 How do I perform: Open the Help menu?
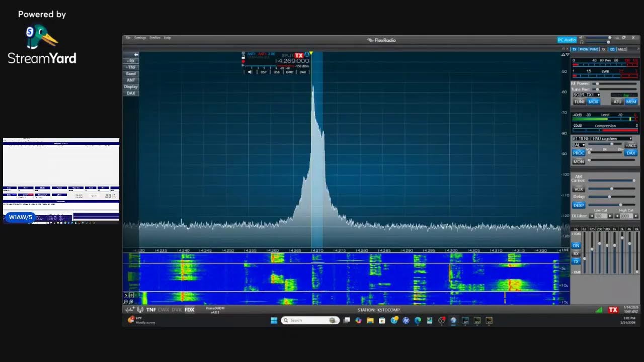tap(167, 38)
